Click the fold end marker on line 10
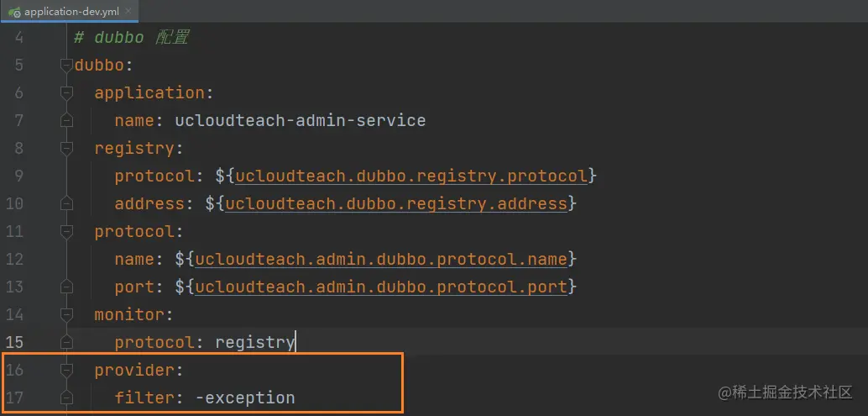This screenshot has width=868, height=416. click(67, 203)
